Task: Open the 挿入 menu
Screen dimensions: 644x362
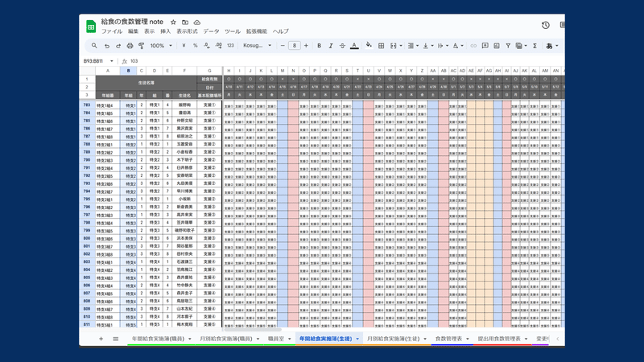Action: pyautogui.click(x=166, y=31)
